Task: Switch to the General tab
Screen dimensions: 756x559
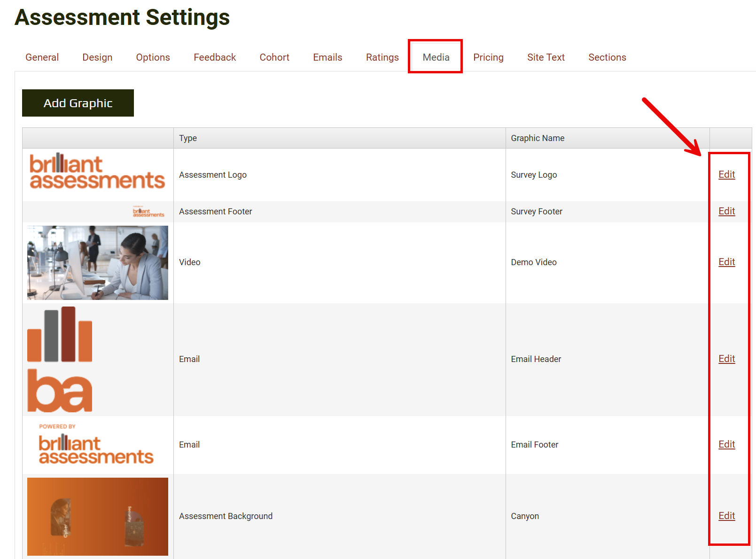Action: (42, 57)
